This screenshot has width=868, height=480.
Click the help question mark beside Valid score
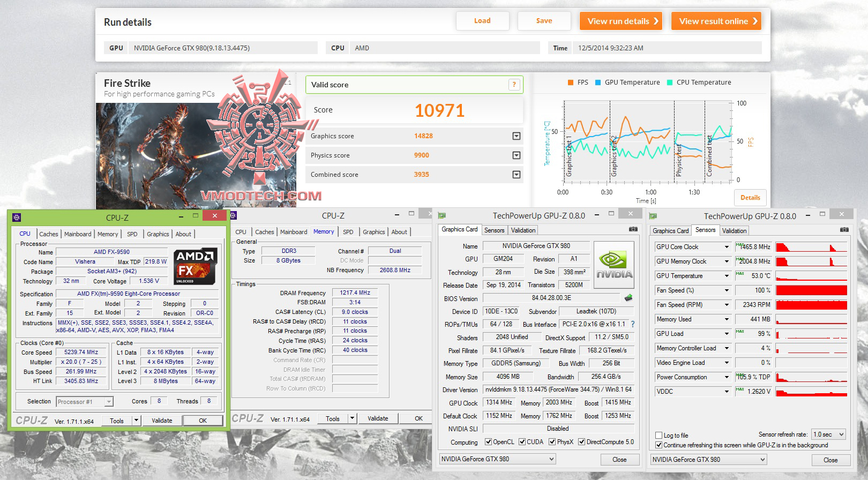[x=514, y=85]
